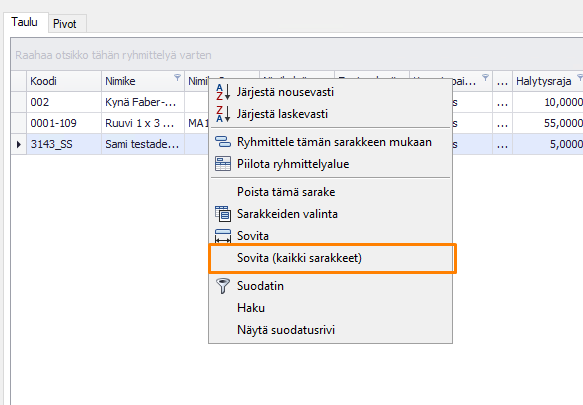Click the Kynä Faber-… item cell
The width and height of the screenshot is (583, 405).
[143, 102]
